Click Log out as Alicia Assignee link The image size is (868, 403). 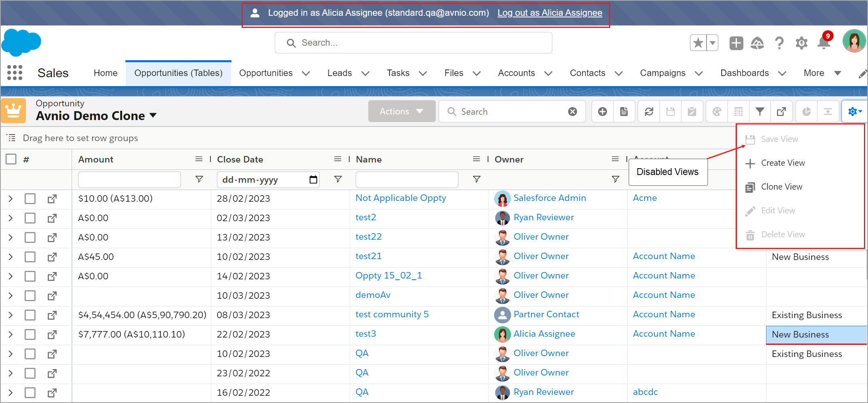[x=550, y=13]
